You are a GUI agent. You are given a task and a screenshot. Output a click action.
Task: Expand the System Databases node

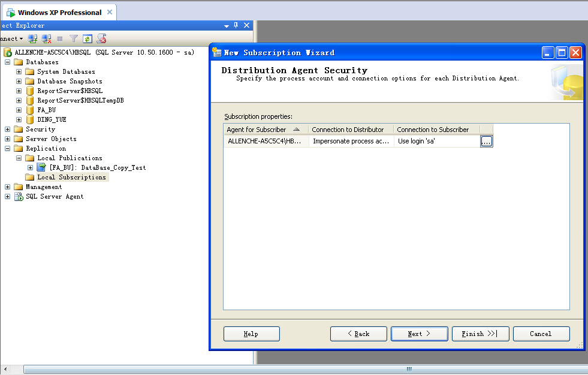coord(19,71)
